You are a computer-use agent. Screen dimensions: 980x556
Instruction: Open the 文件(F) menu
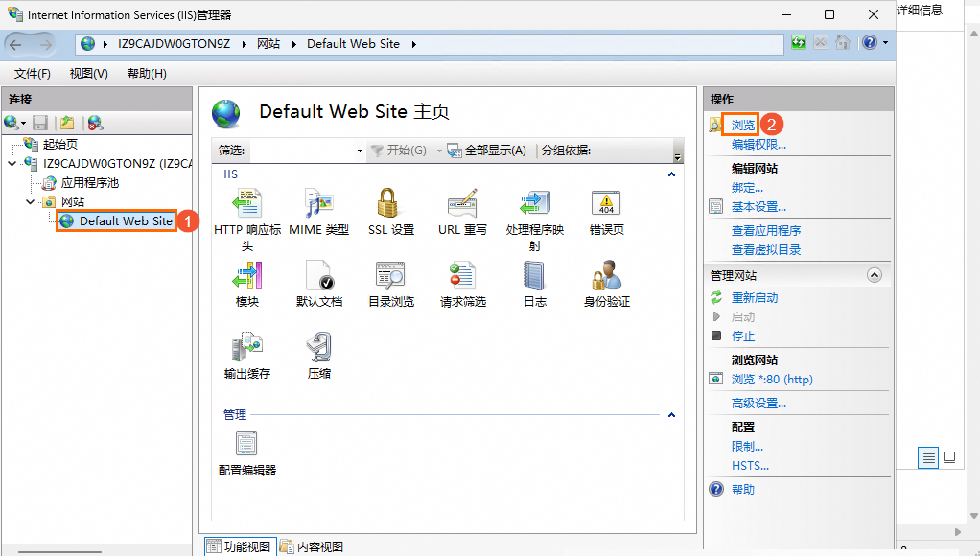(33, 74)
